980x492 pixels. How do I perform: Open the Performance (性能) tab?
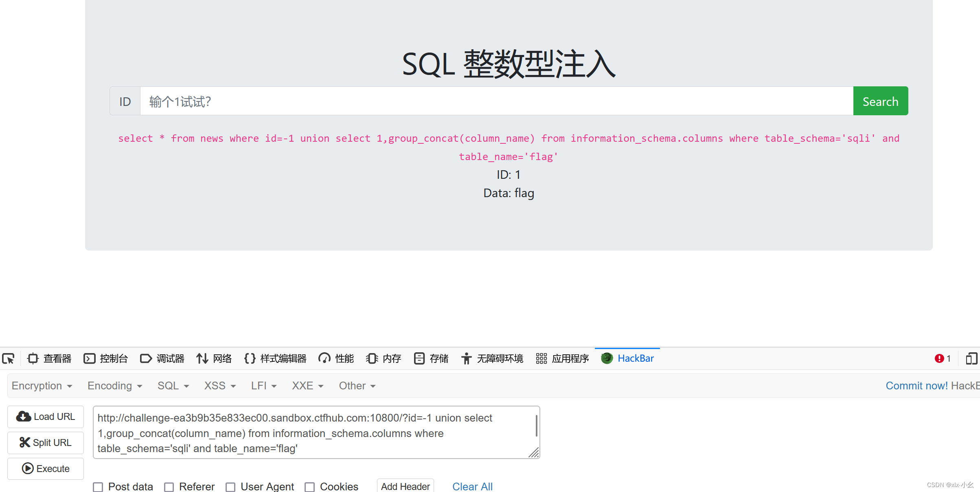tap(336, 358)
